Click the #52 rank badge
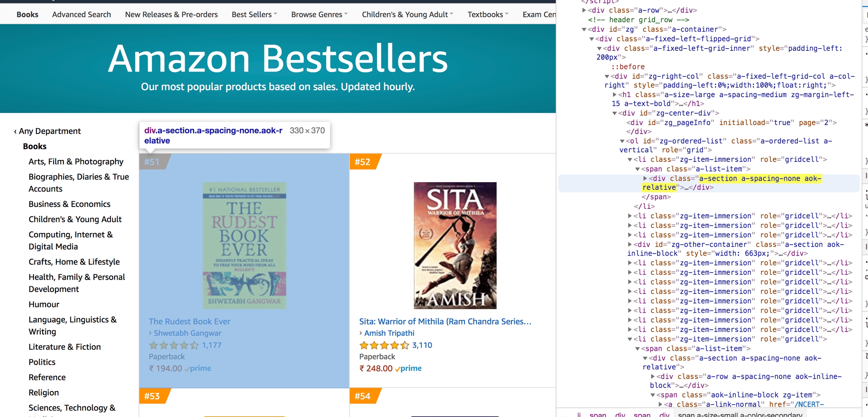The height and width of the screenshot is (417, 868). tap(362, 162)
